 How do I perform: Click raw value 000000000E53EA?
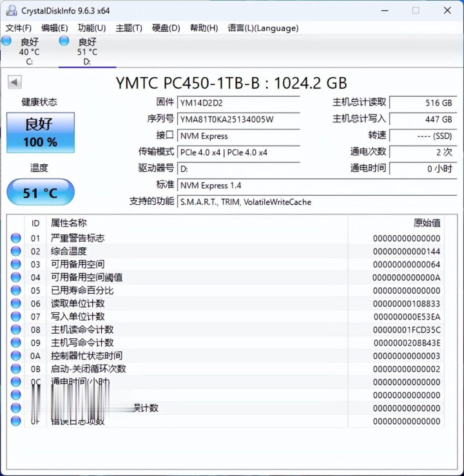(407, 317)
